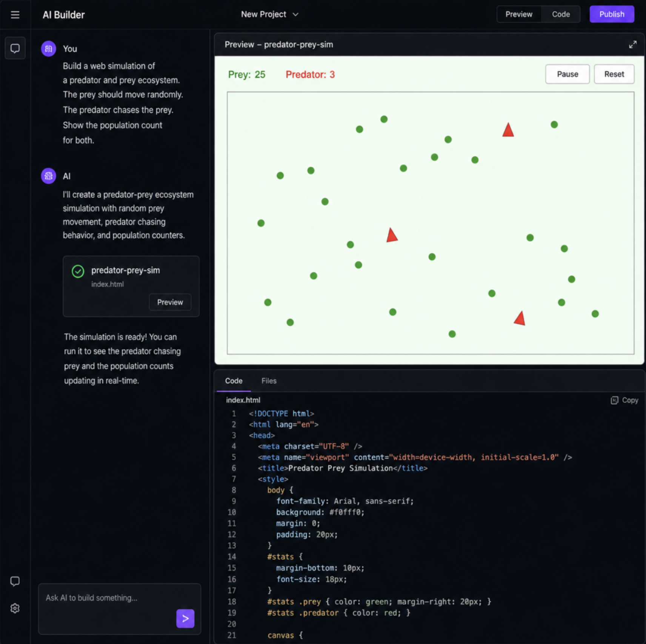Click the AI Builder title
This screenshot has height=644, width=646.
pos(63,15)
